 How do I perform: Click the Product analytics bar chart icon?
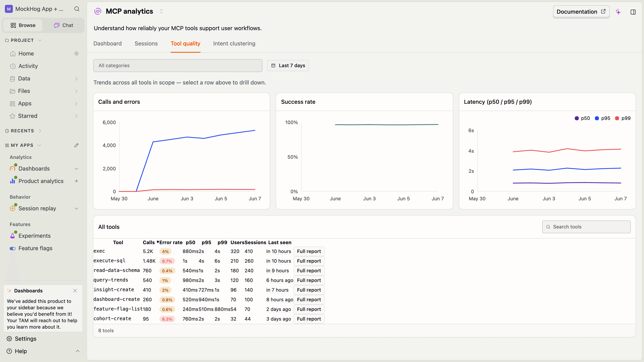(x=13, y=181)
